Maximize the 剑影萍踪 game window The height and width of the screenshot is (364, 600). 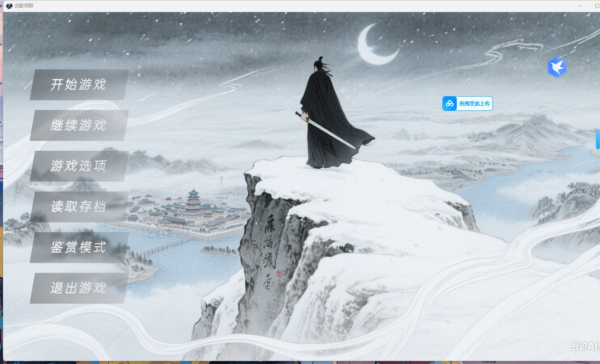click(x=597, y=6)
